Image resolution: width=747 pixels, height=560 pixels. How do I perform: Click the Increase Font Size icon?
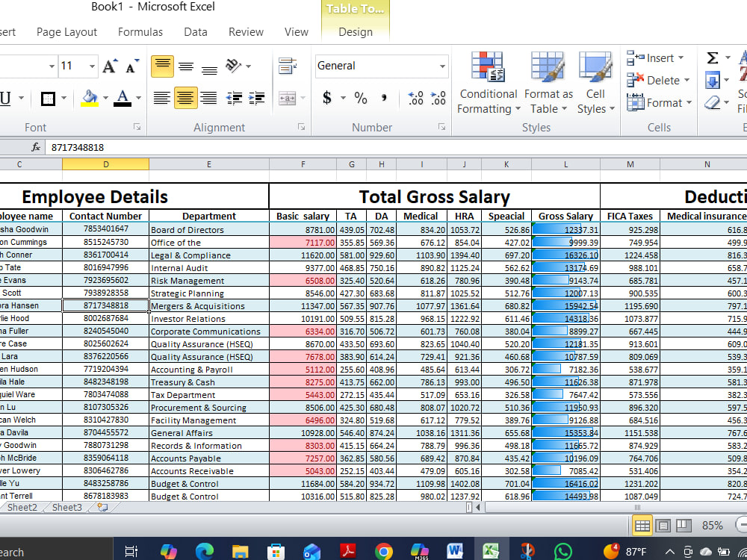(x=110, y=66)
